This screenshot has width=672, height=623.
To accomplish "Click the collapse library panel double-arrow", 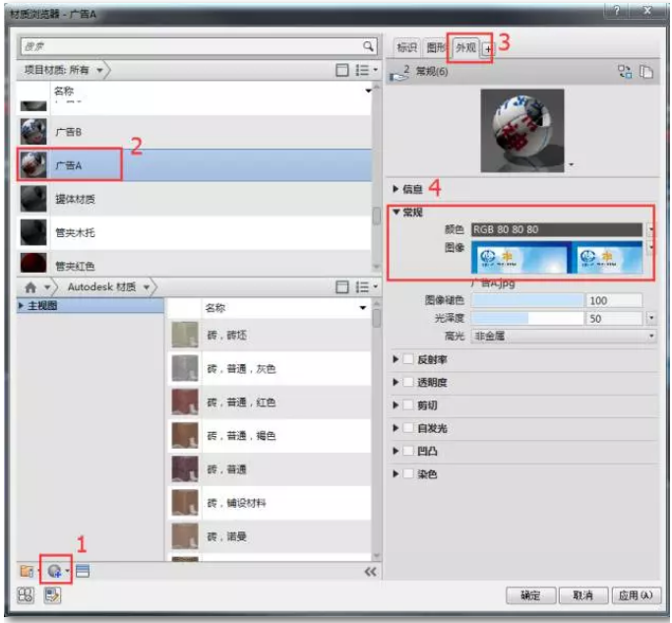I will click(370, 572).
